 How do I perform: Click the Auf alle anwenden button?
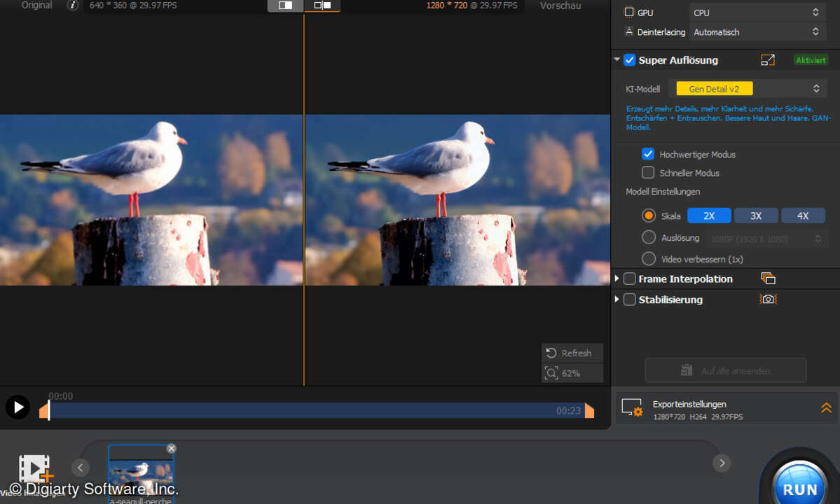[725, 370]
